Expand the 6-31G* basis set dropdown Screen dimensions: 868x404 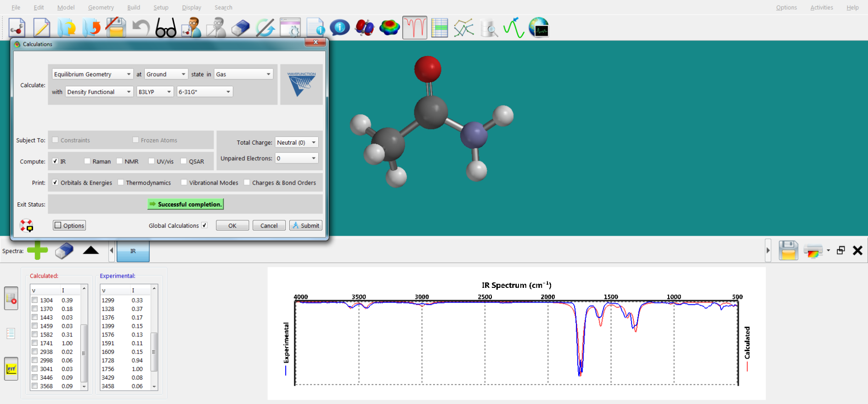(x=204, y=92)
